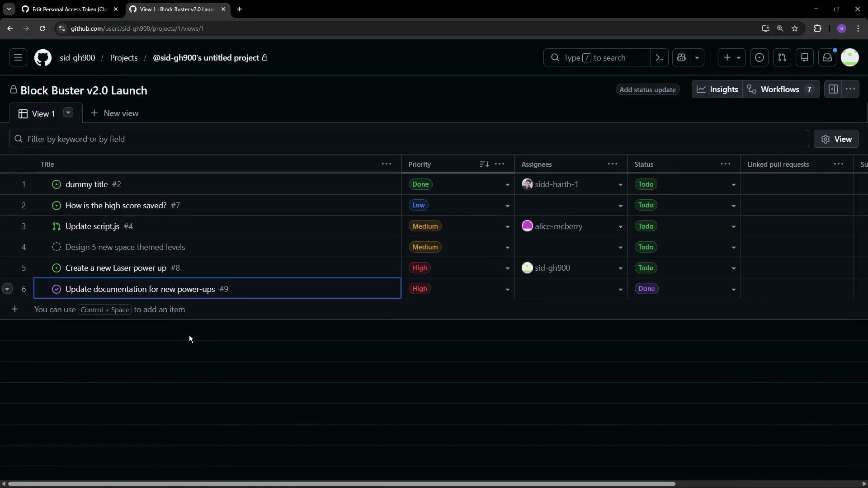Open the 'dummy title' issue link
The height and width of the screenshot is (488, 868).
(86, 184)
